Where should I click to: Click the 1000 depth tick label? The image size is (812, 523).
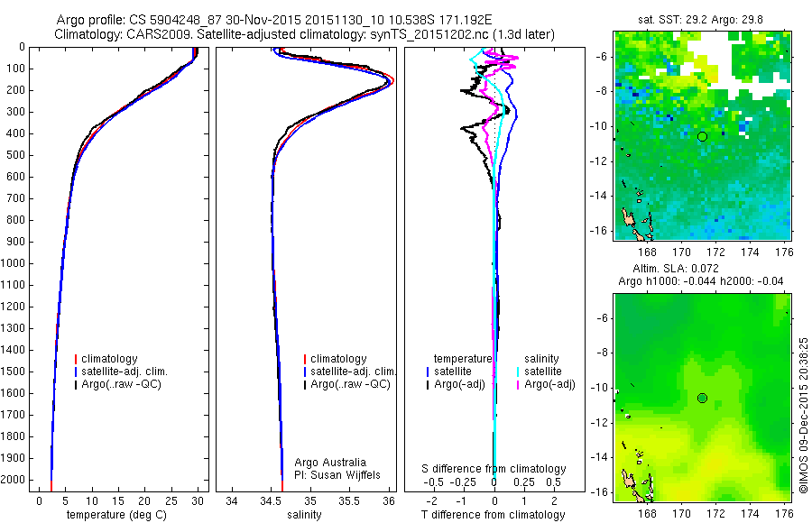point(14,263)
